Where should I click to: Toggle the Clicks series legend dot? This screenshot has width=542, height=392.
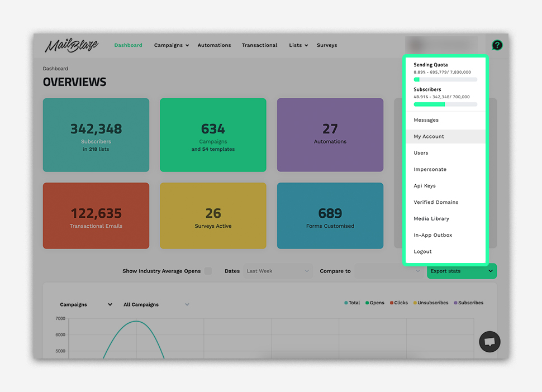pyautogui.click(x=392, y=303)
